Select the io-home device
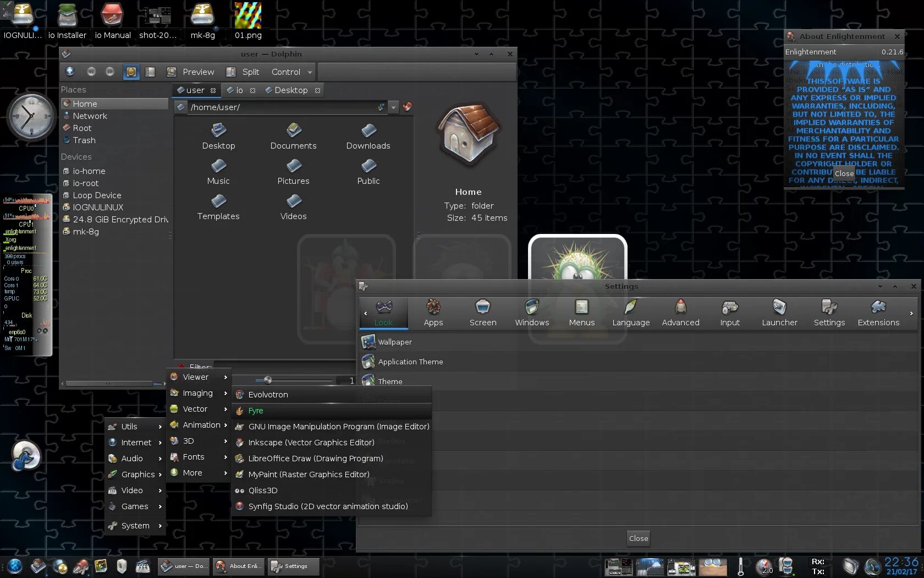The width and height of the screenshot is (924, 578). pos(114,171)
